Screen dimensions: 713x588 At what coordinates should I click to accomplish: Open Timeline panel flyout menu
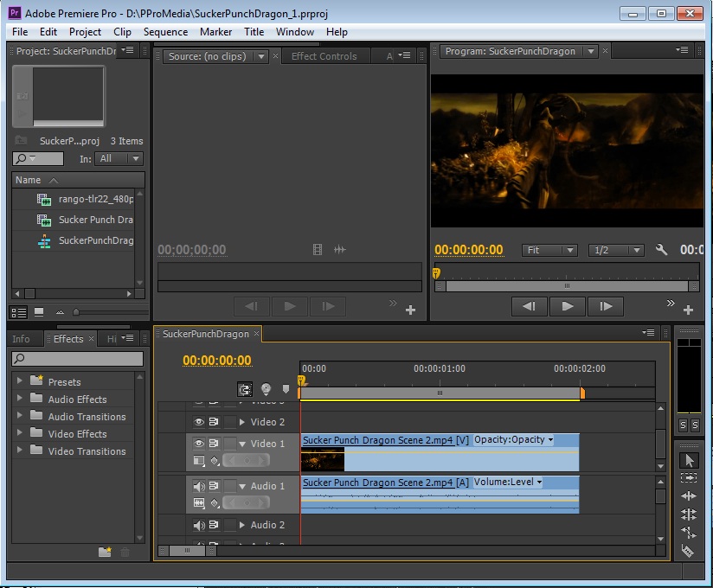(648, 333)
